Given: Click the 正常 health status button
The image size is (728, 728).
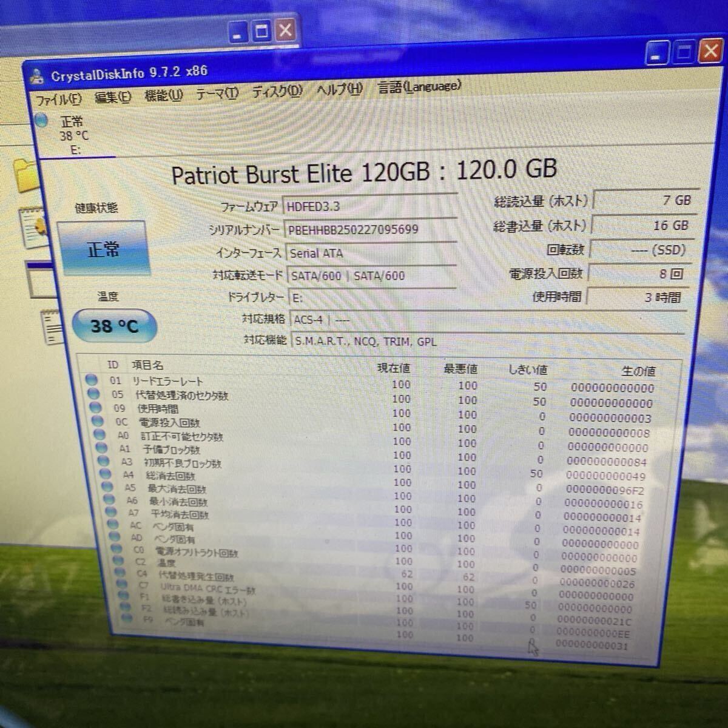Looking at the screenshot, I should [x=104, y=249].
